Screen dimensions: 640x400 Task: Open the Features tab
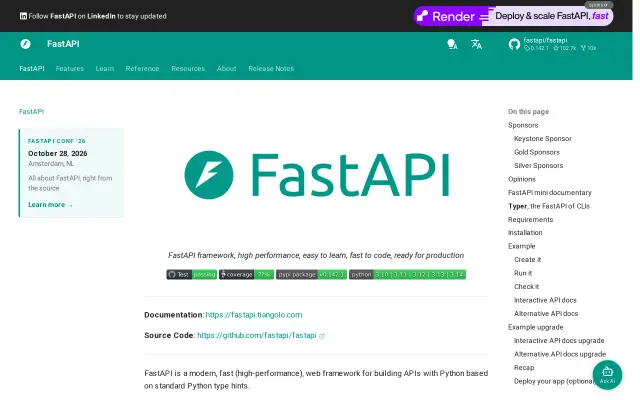(x=70, y=69)
